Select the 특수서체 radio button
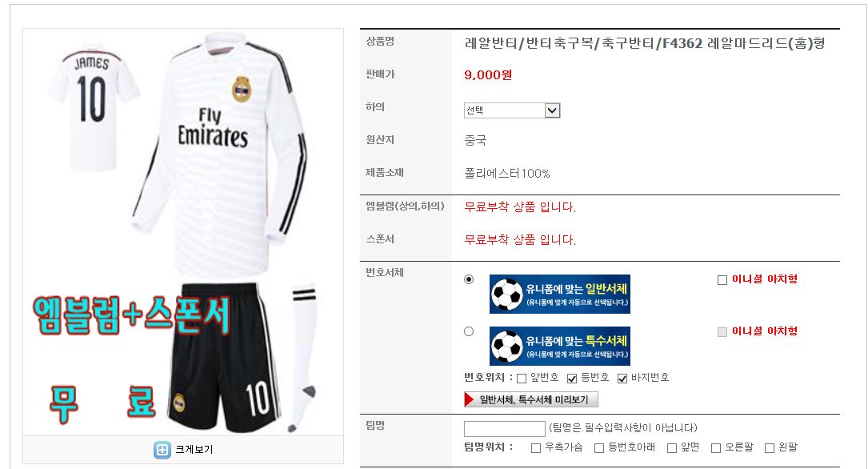868x469 pixels. [x=469, y=331]
